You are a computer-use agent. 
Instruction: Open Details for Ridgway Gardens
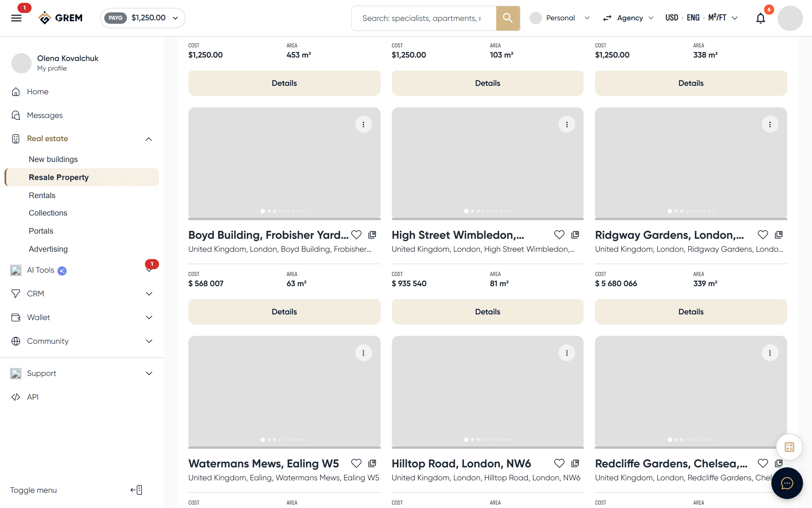[x=691, y=312]
